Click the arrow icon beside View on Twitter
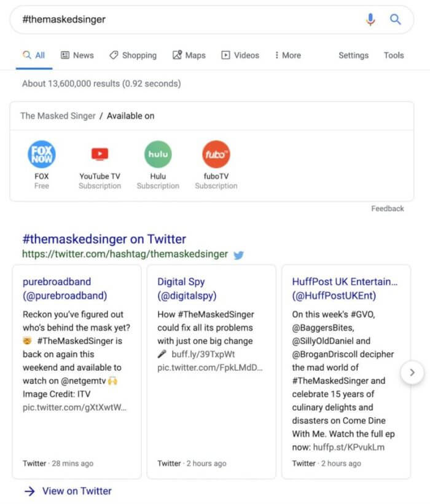The height and width of the screenshot is (504, 430). (x=30, y=491)
